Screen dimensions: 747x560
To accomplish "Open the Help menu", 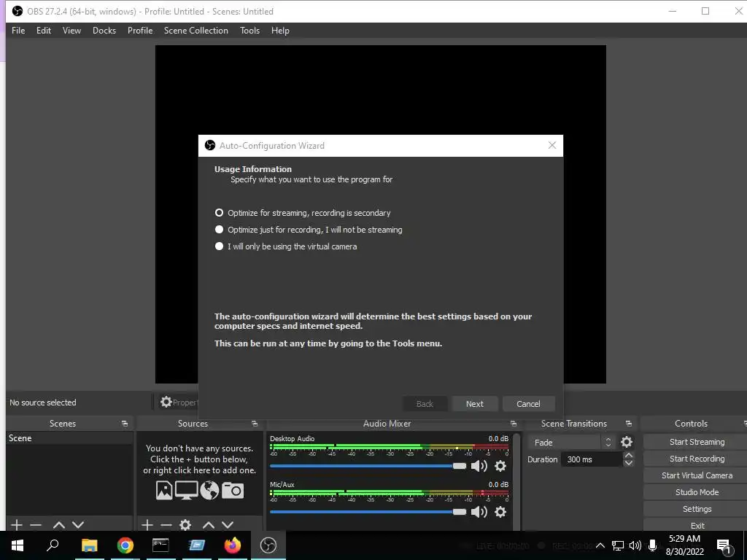I will point(281,31).
